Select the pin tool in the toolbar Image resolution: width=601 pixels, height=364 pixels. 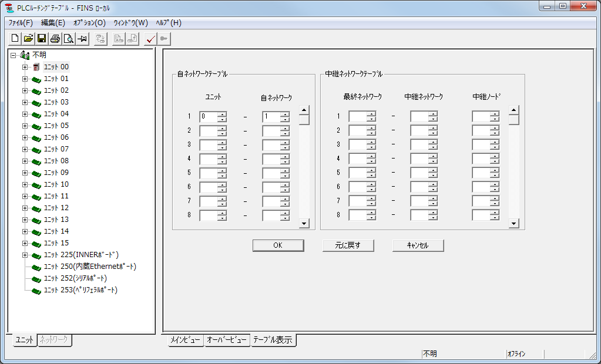(x=82, y=38)
